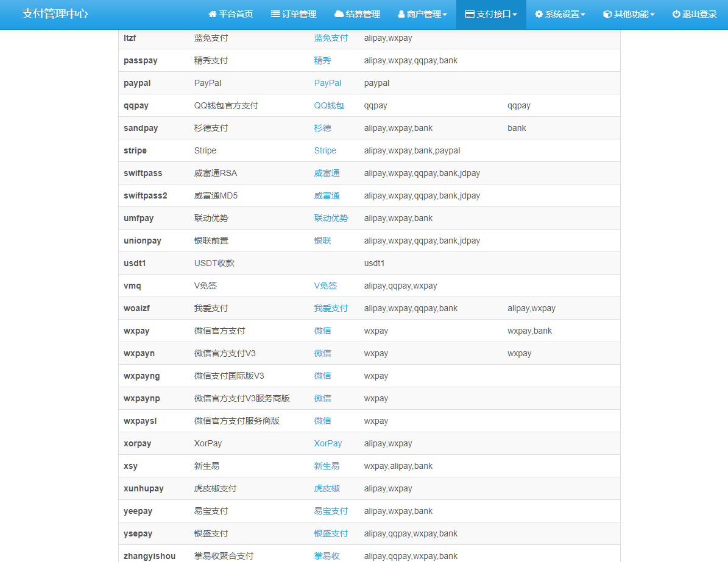The width and height of the screenshot is (728, 562).
Task: Select the passpay plugin name
Action: pos(140,61)
